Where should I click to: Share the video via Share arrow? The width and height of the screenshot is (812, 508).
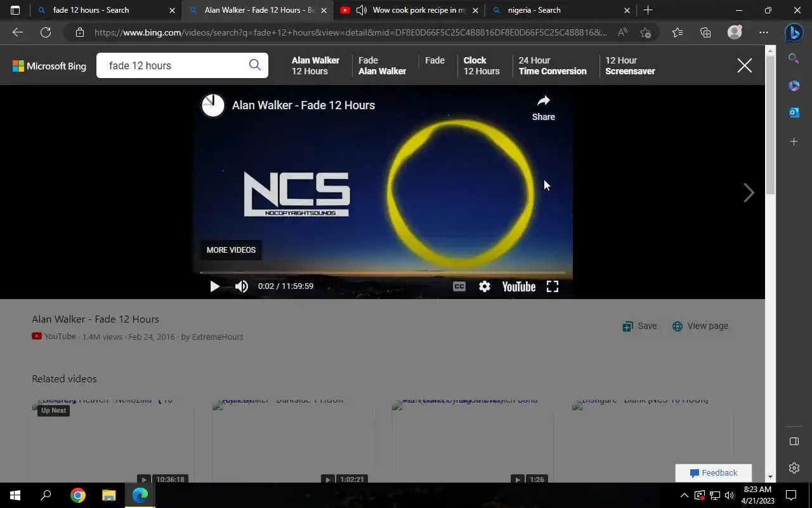pyautogui.click(x=544, y=108)
